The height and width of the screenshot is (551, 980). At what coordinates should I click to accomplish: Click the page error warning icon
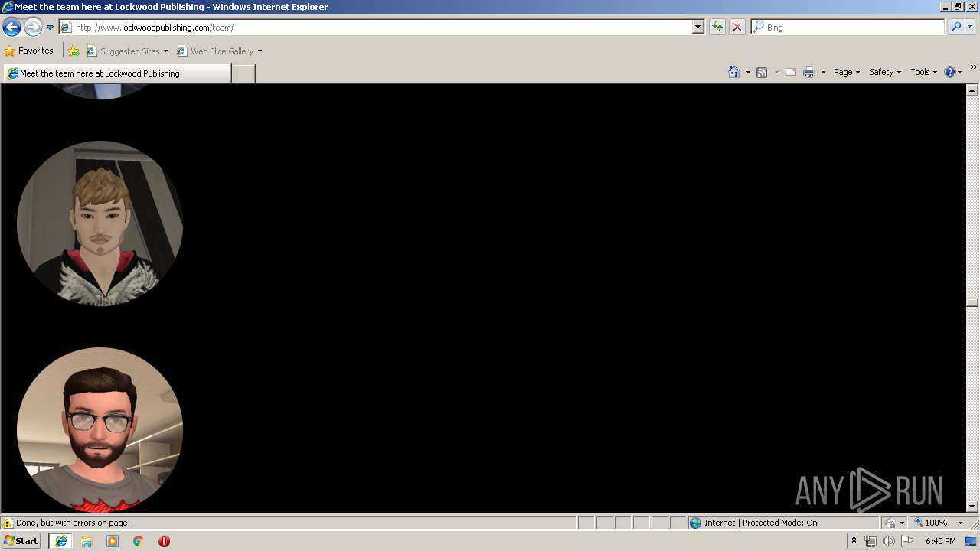click(x=8, y=523)
